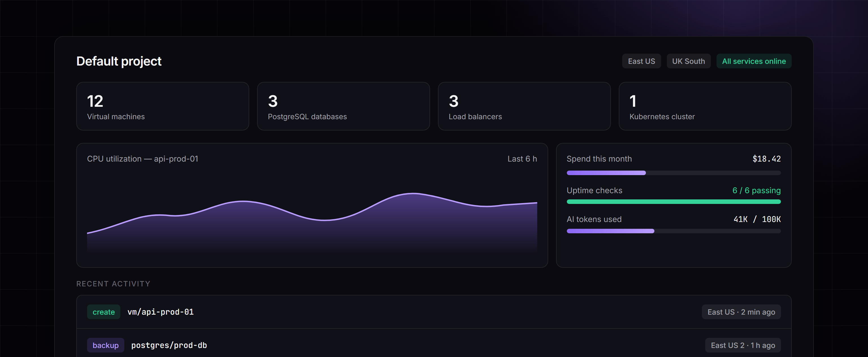The width and height of the screenshot is (868, 357).
Task: Click the Spend this month label
Action: coord(599,159)
